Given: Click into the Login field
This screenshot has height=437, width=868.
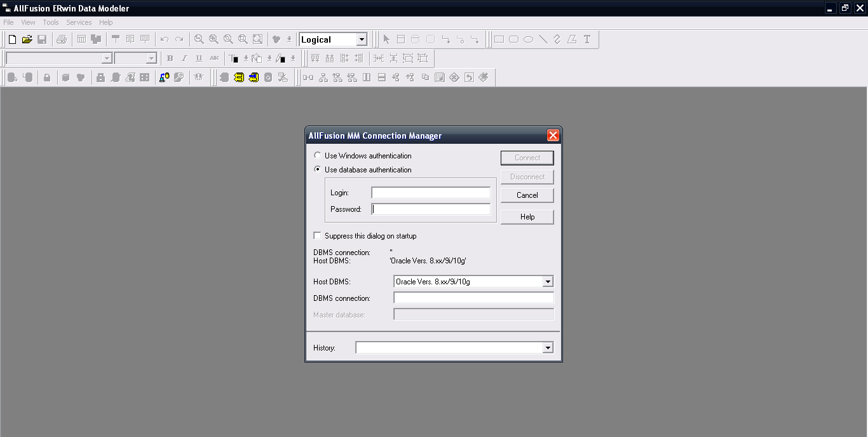Looking at the screenshot, I should (x=431, y=193).
